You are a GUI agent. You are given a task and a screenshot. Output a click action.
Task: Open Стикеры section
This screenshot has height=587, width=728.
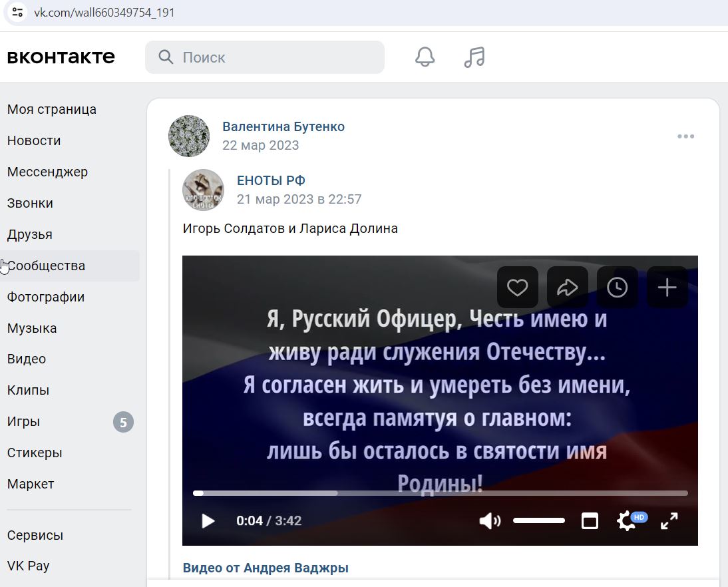pos(35,453)
